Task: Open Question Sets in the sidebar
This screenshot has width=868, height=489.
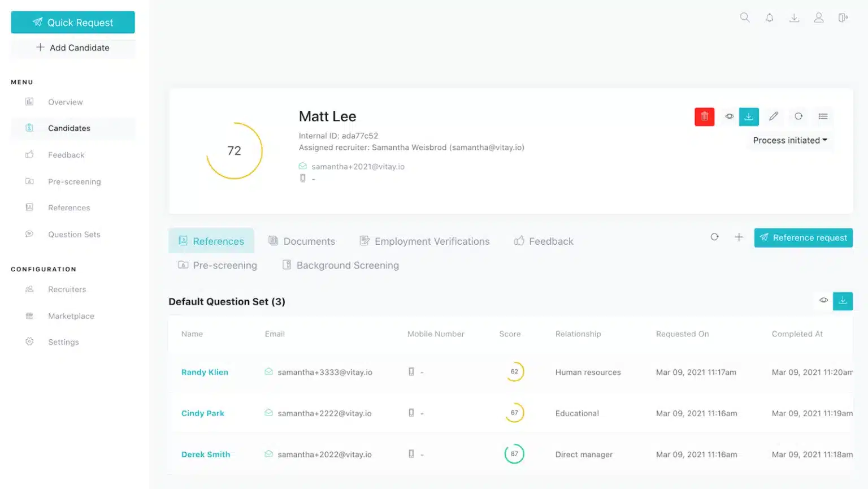Action: [74, 235]
